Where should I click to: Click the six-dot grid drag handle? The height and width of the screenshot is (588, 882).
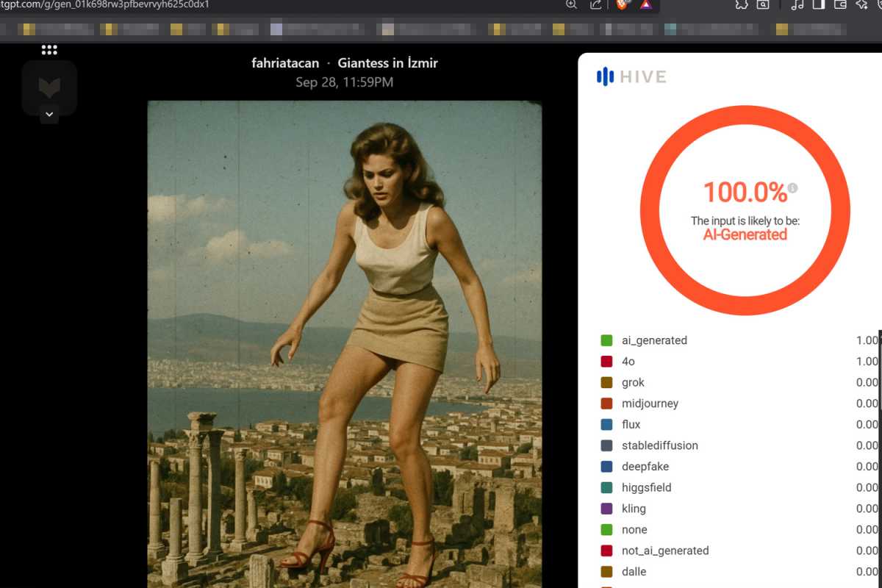coord(49,50)
